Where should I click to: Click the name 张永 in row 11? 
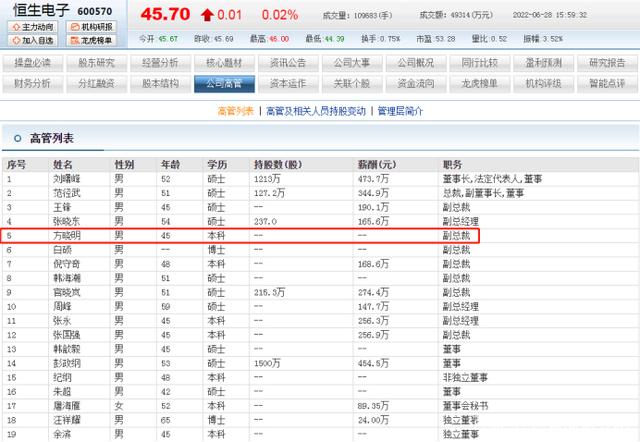[x=62, y=321]
